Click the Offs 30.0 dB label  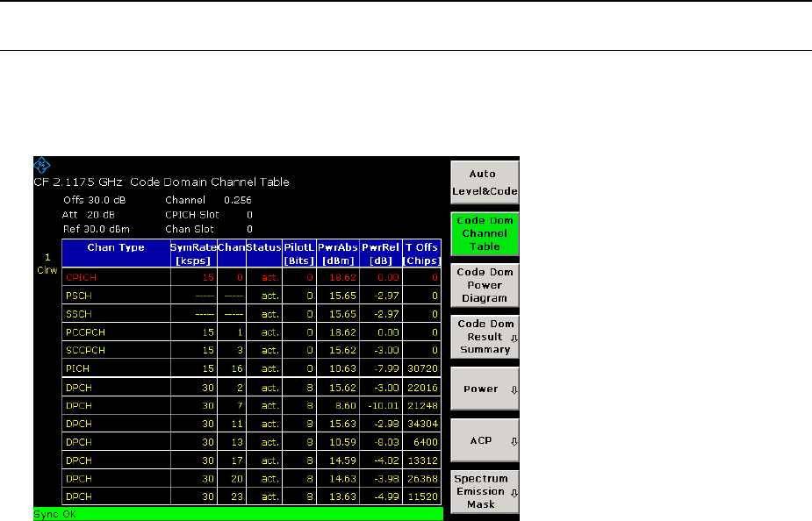pyautogui.click(x=95, y=200)
